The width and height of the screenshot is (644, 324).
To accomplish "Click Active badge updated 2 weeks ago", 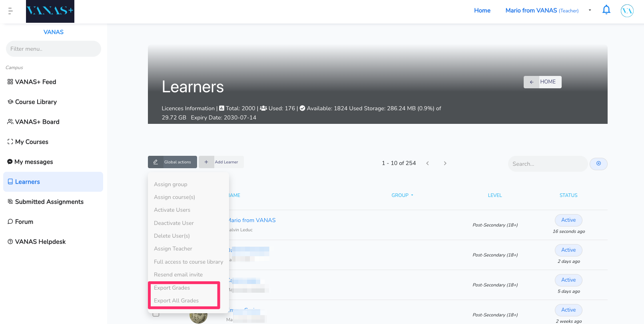I will point(568,310).
